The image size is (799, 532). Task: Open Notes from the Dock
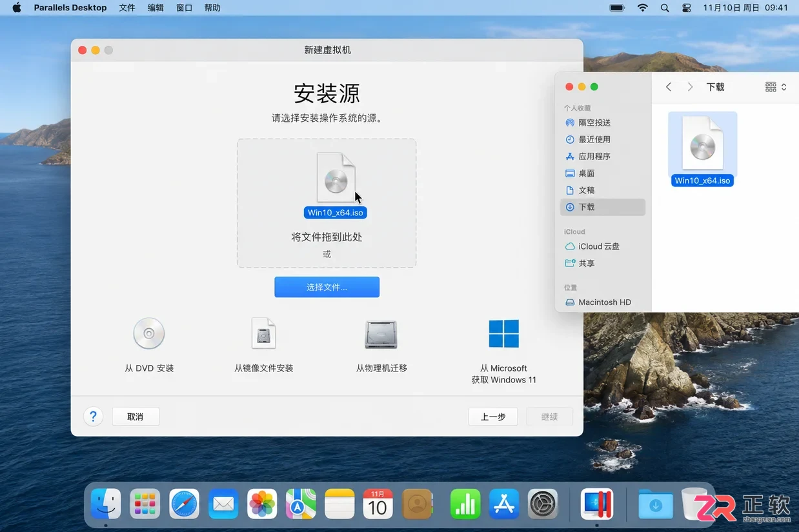(339, 504)
